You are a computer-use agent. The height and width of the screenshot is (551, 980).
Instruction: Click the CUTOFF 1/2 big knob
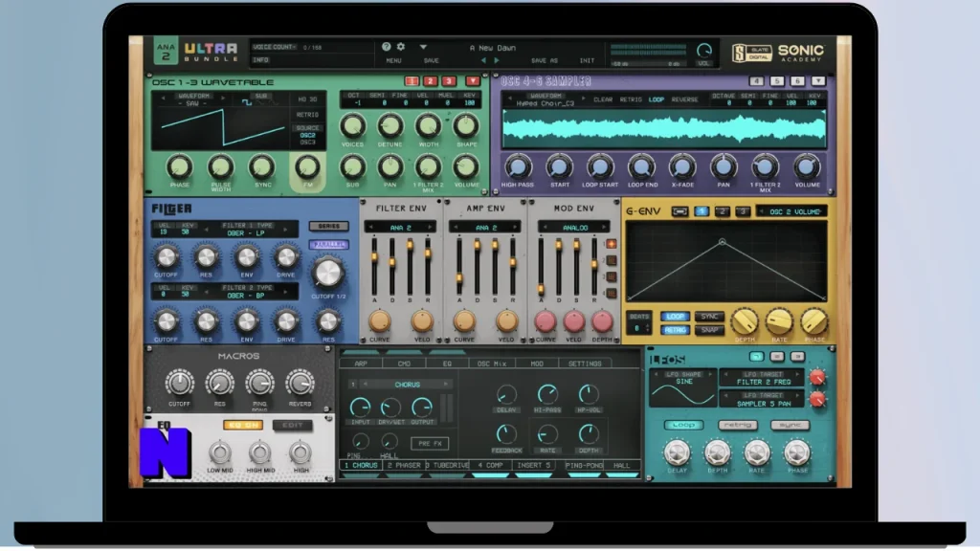pyautogui.click(x=327, y=273)
